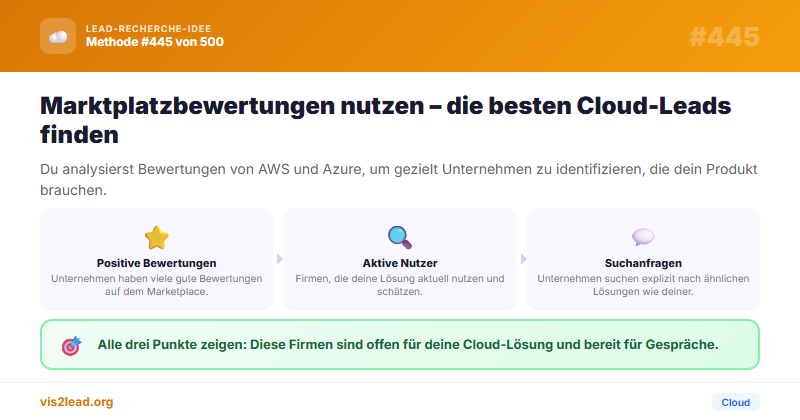Click the Suchanfragen card title

point(643,263)
